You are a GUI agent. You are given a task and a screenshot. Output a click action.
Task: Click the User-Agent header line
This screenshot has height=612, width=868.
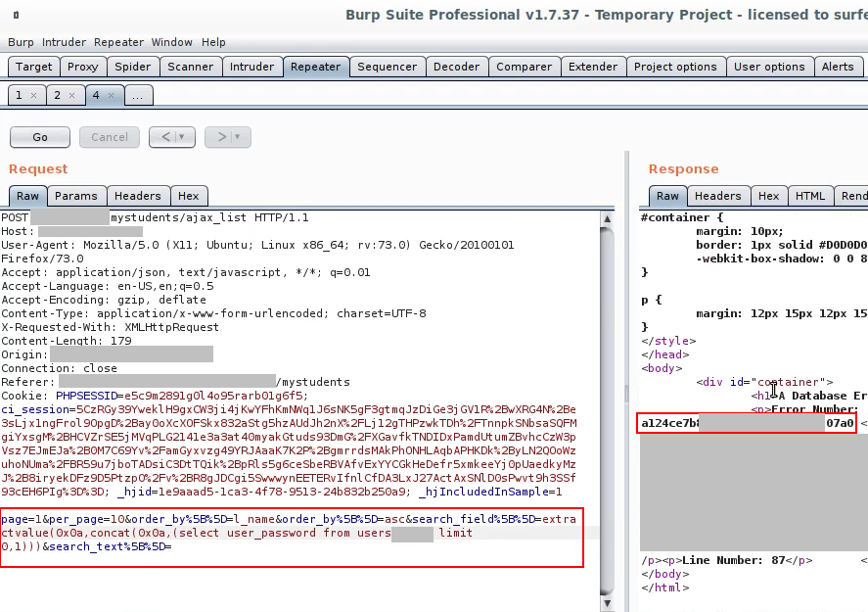pos(257,252)
